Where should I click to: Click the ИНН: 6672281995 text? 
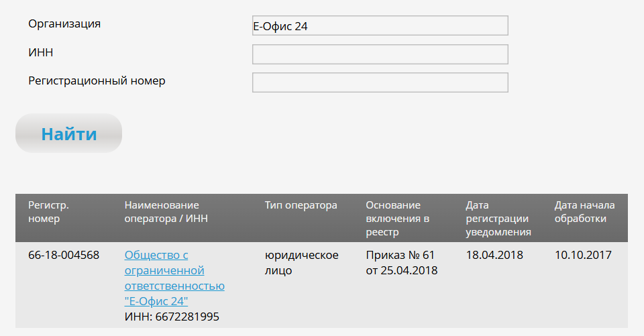(x=172, y=317)
